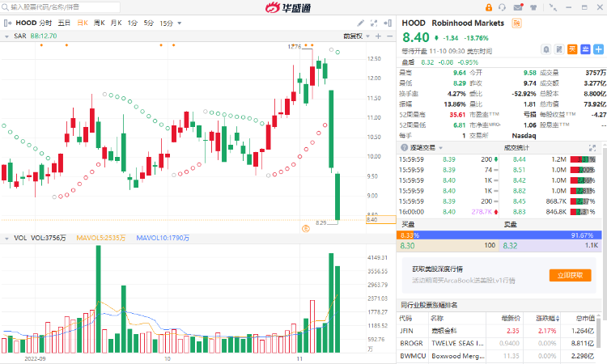Click the 8.44 trade statistics row
This screenshot has width=607, height=364.
[x=554, y=159]
